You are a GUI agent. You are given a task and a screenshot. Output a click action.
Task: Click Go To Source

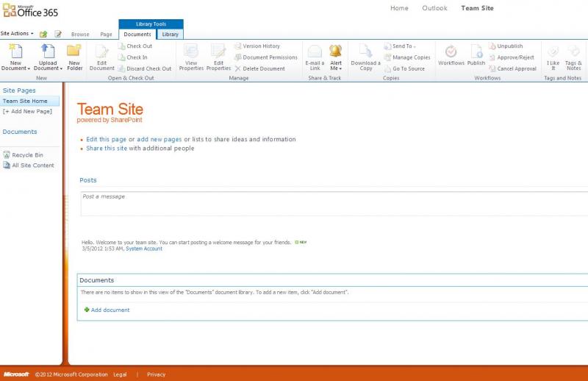[405, 68]
